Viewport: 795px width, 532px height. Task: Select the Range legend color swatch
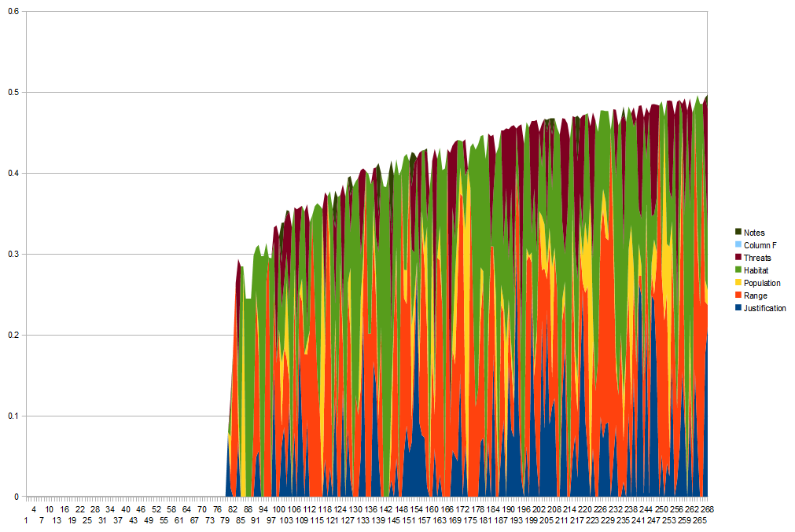[x=738, y=295]
